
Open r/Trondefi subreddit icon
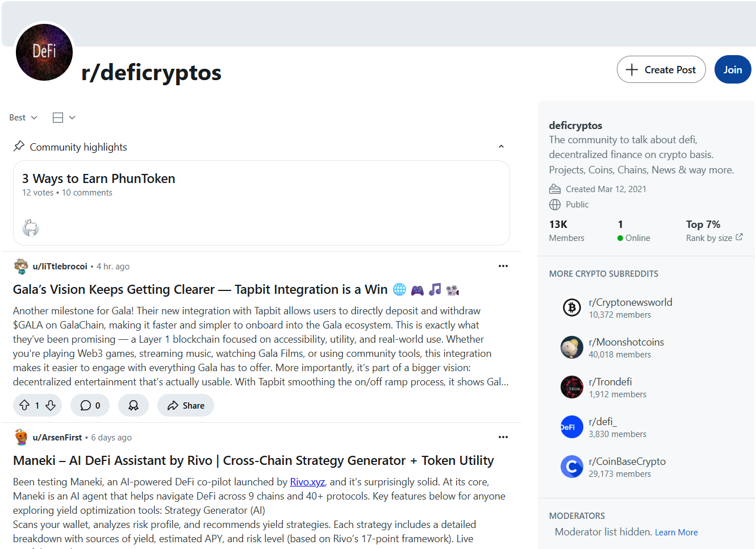[572, 387]
